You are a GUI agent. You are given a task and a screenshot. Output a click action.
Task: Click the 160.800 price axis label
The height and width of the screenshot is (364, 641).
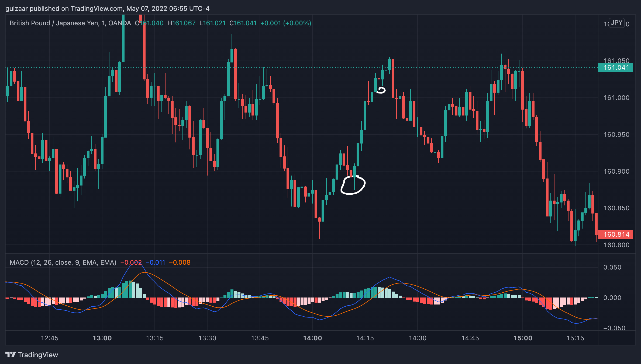[616, 245]
